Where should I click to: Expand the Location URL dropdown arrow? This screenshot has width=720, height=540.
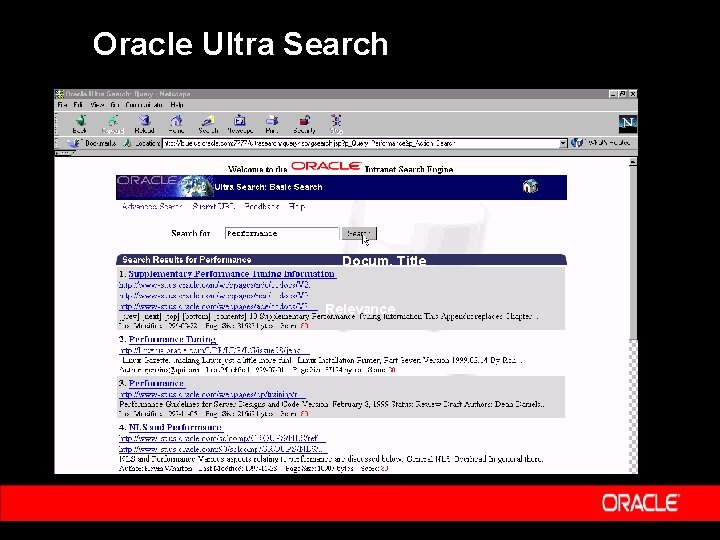coord(563,143)
